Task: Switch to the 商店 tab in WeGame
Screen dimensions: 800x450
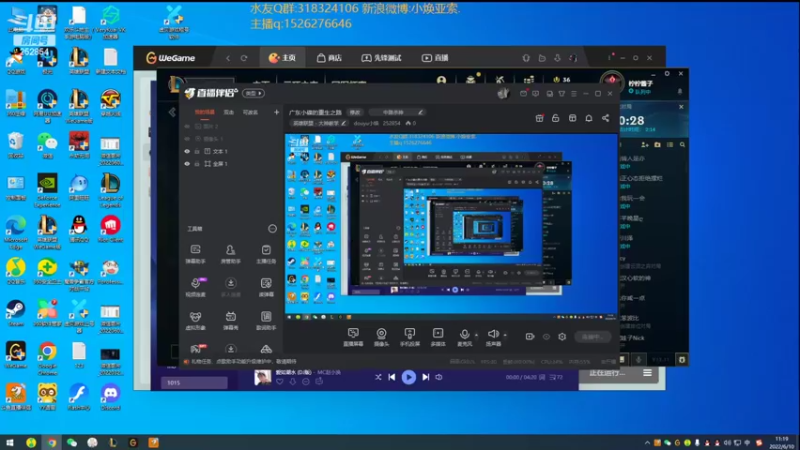Action: point(329,58)
